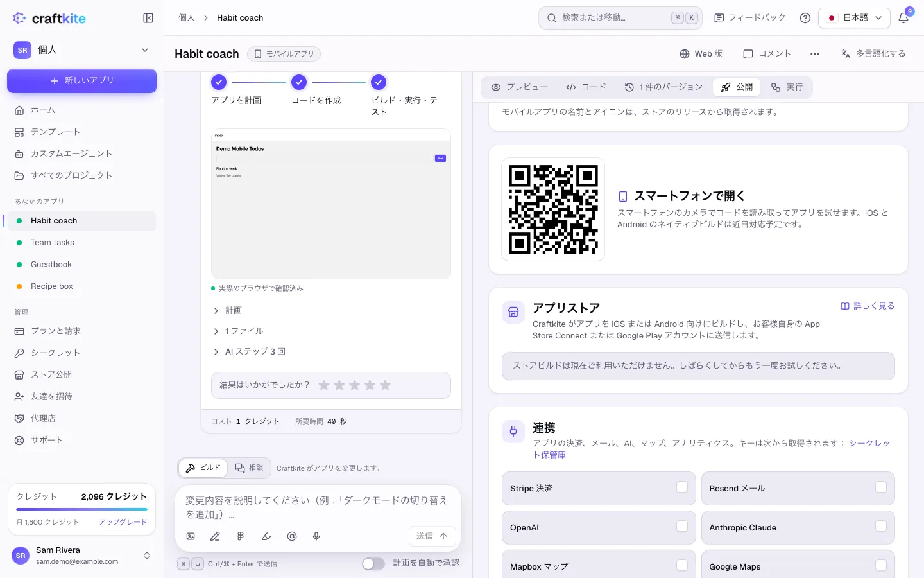Open Sam Rivera account switcher
The width and height of the screenshot is (924, 578).
(x=81, y=556)
